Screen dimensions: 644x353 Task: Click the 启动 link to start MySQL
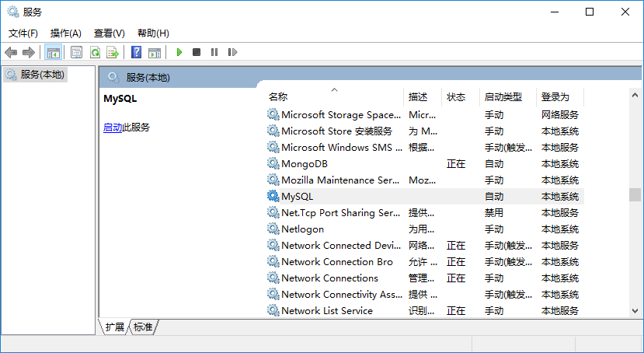[x=113, y=128]
